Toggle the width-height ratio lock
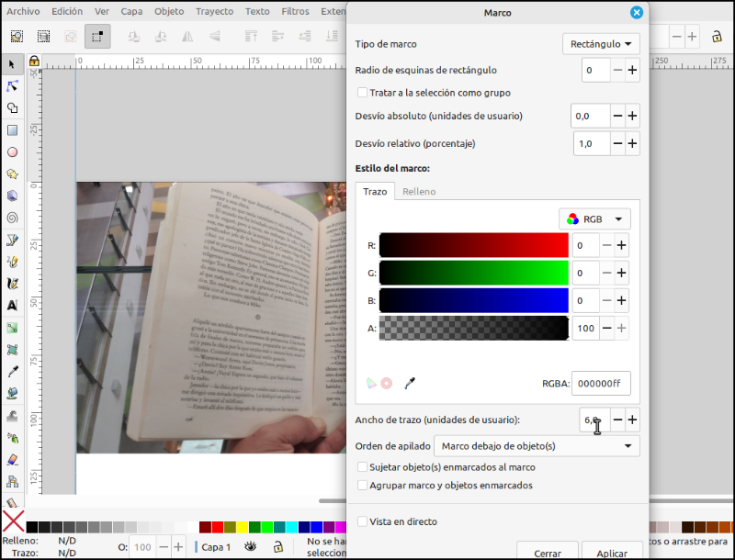This screenshot has width=735, height=560. point(717,36)
